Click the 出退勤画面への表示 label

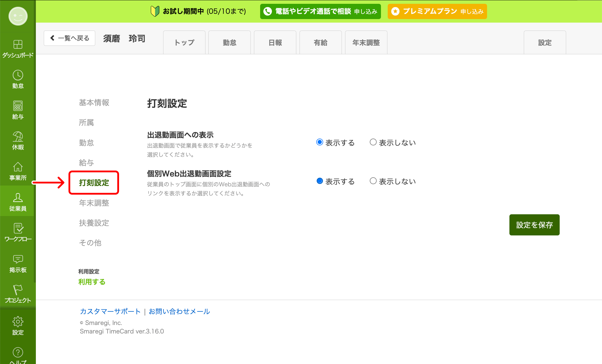pyautogui.click(x=180, y=135)
